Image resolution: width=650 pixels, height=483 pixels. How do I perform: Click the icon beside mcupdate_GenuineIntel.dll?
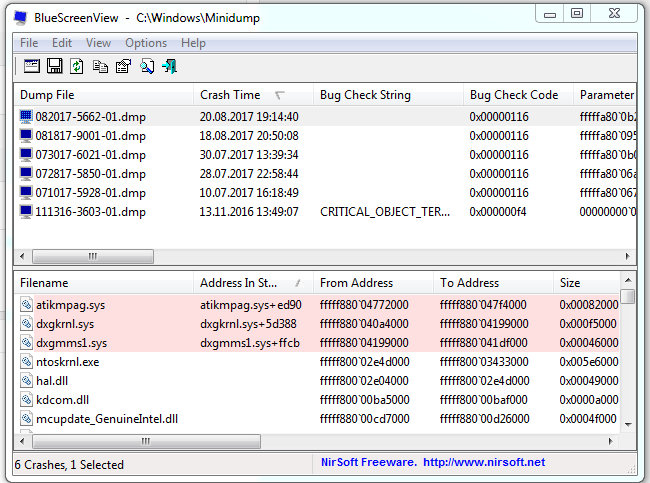pos(27,419)
